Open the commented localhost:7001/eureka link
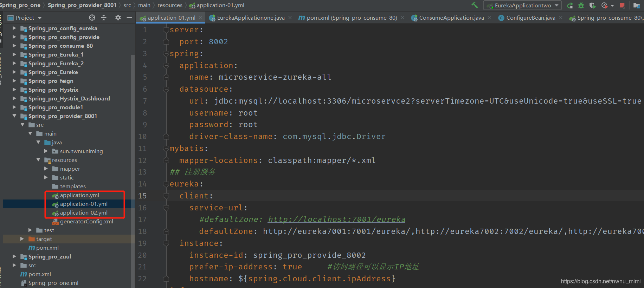This screenshot has height=288, width=644. (x=336, y=220)
